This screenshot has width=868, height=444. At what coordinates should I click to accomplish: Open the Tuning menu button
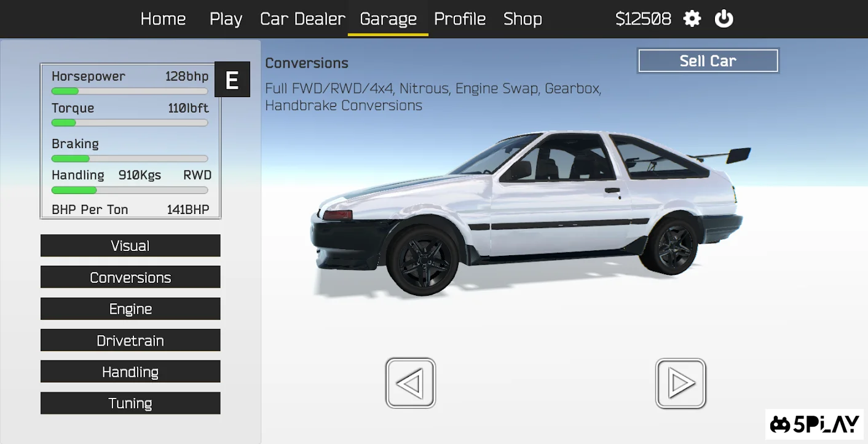[x=130, y=403]
